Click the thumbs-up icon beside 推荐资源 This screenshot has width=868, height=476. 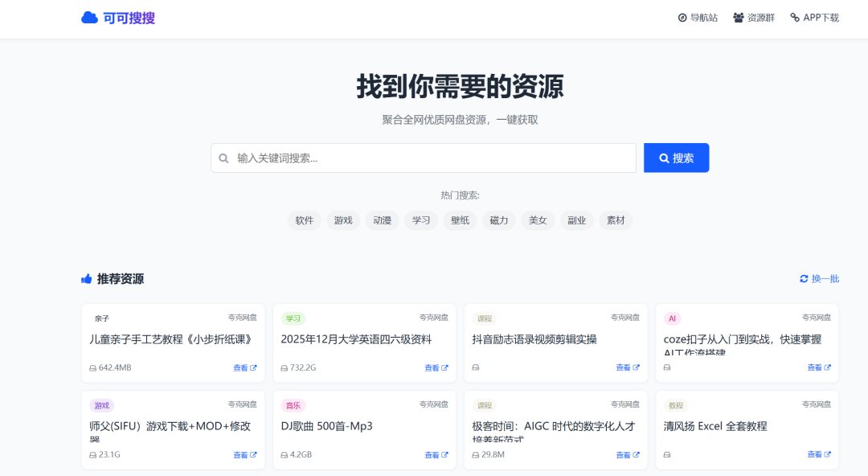86,279
